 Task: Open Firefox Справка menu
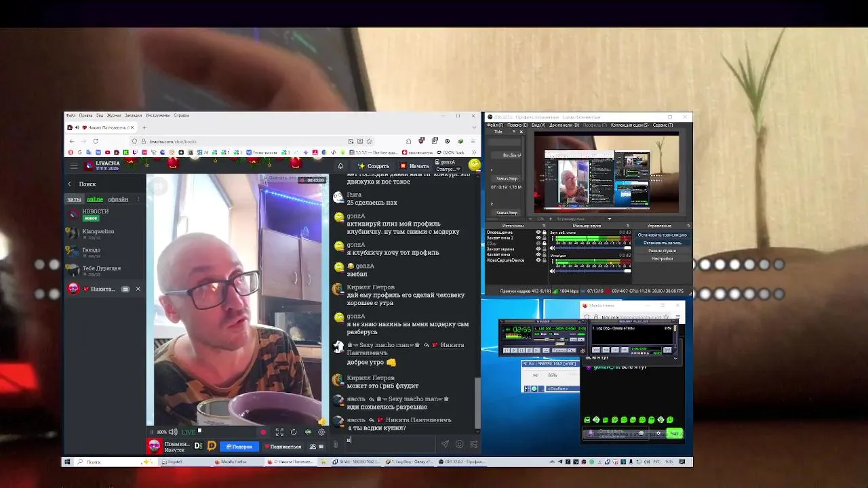tap(181, 115)
